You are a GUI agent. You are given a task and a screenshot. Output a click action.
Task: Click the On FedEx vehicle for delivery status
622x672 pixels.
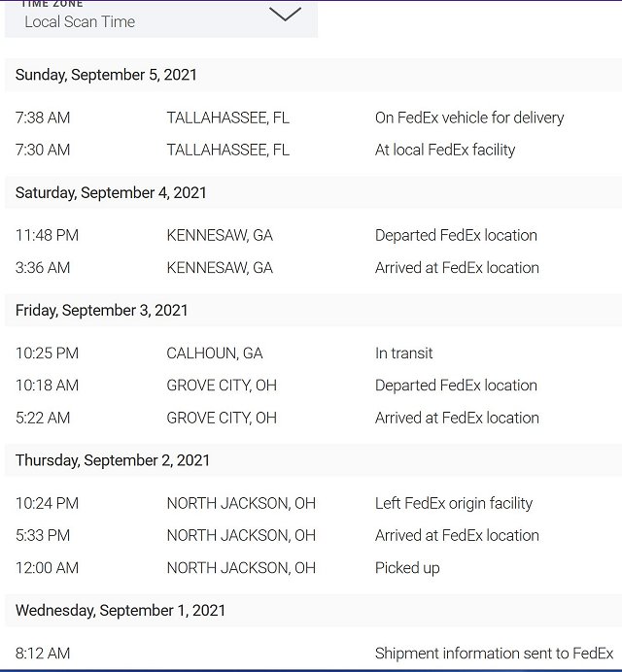[x=469, y=118]
